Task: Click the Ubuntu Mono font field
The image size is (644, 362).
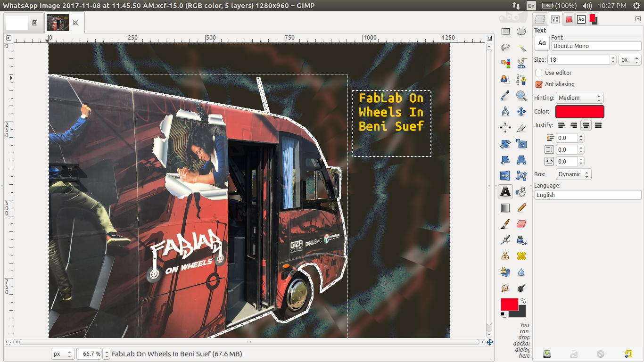Action: coord(596,46)
